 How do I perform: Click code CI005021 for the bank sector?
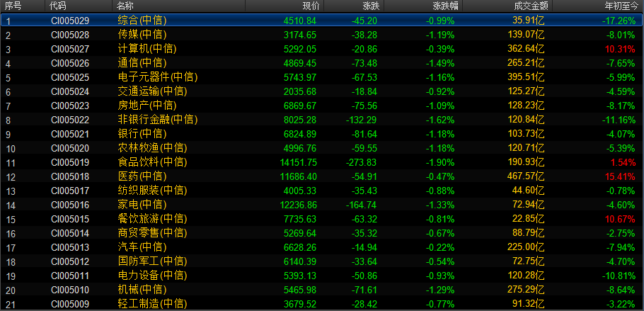[x=70, y=134]
